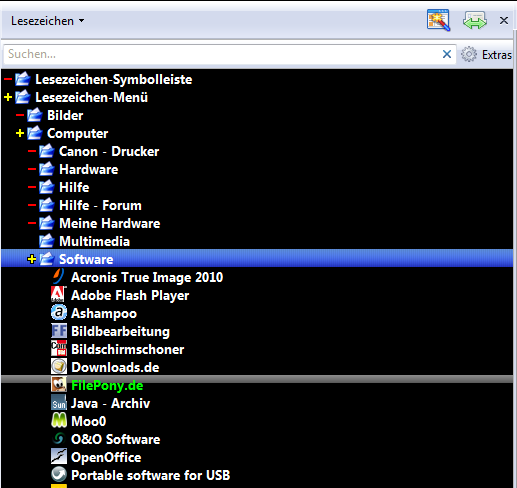
Task: Toggle the yellow plus beside Computer
Action: 20,133
